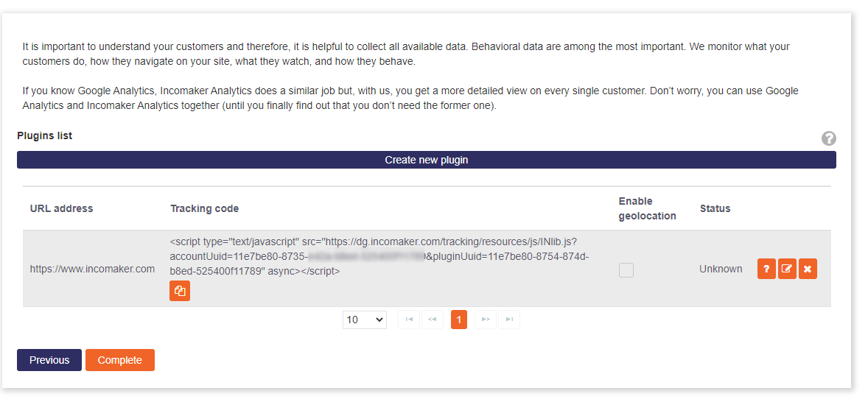Go to last page of plugins
The height and width of the screenshot is (402, 868).
click(x=509, y=320)
